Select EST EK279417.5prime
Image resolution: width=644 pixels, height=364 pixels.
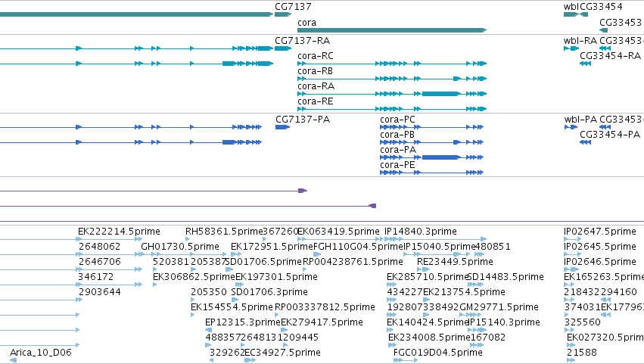(x=322, y=323)
